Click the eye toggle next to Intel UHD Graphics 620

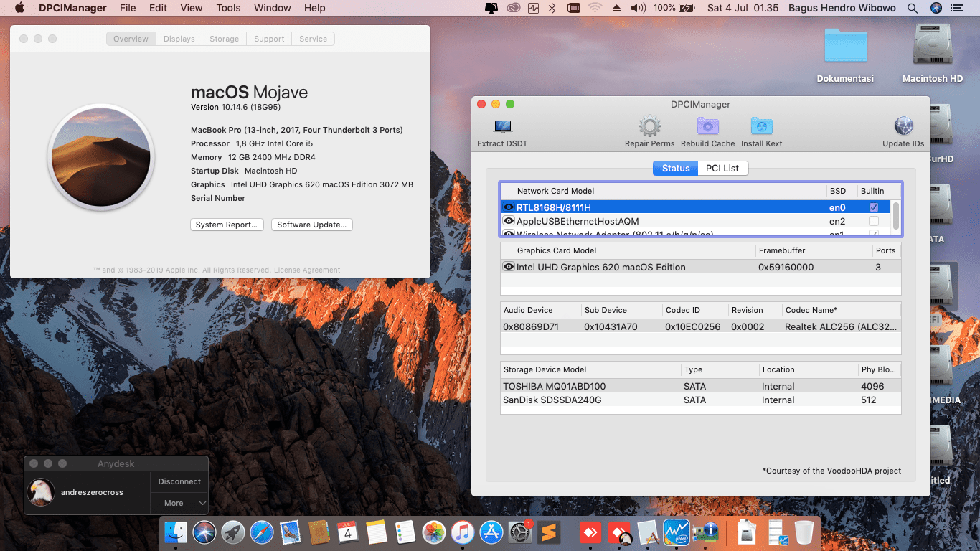point(508,266)
